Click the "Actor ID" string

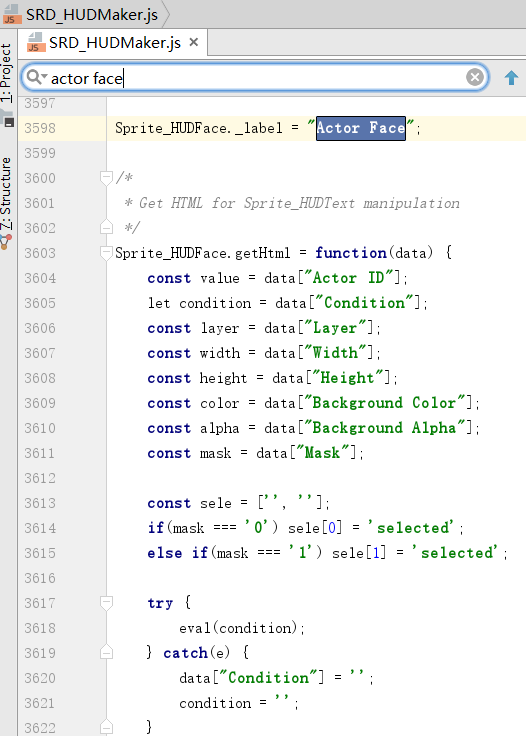pyautogui.click(x=351, y=278)
